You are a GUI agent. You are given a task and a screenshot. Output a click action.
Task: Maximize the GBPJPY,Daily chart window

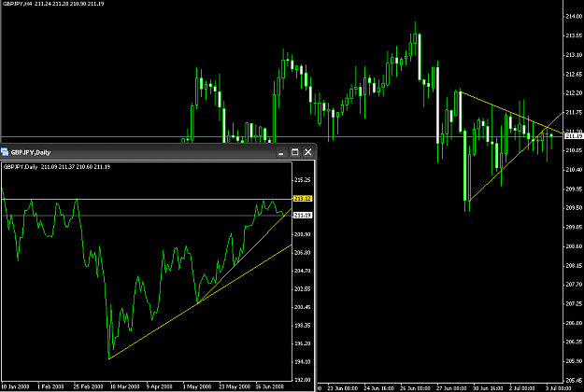point(294,152)
